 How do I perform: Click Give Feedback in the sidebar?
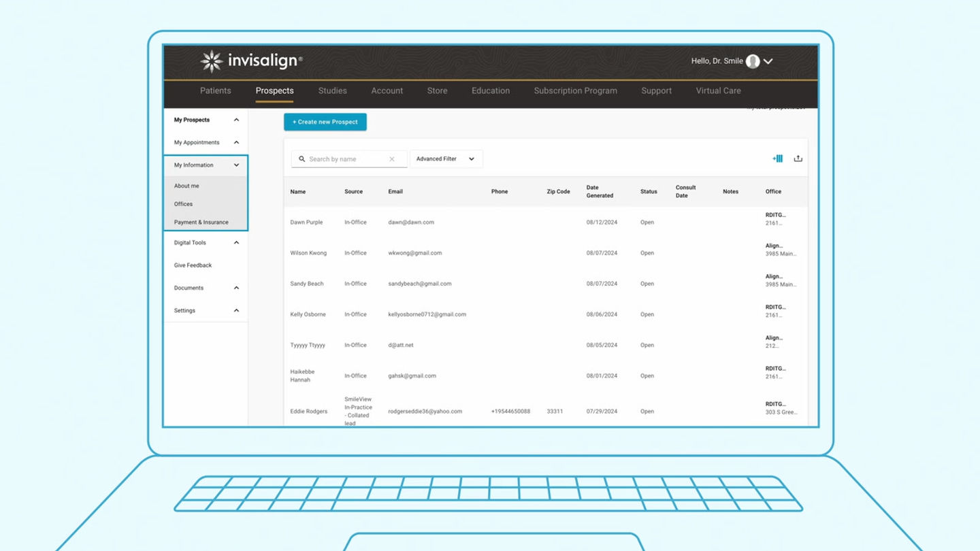[x=193, y=265]
